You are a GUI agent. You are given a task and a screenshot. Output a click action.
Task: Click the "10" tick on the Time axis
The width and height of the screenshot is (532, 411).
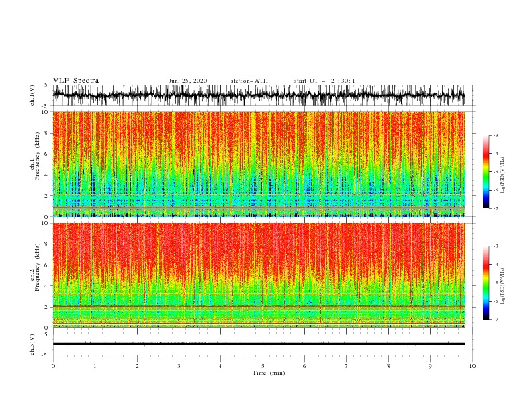coord(472,366)
